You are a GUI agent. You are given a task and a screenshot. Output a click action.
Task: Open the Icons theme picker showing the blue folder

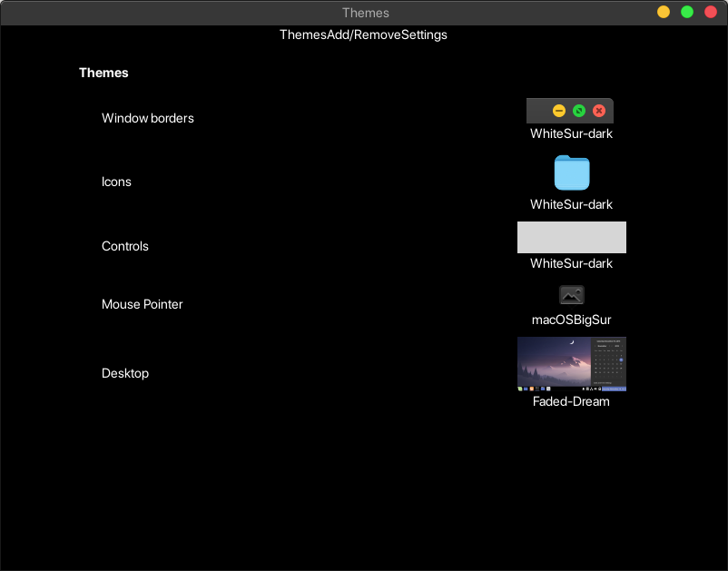pos(571,172)
